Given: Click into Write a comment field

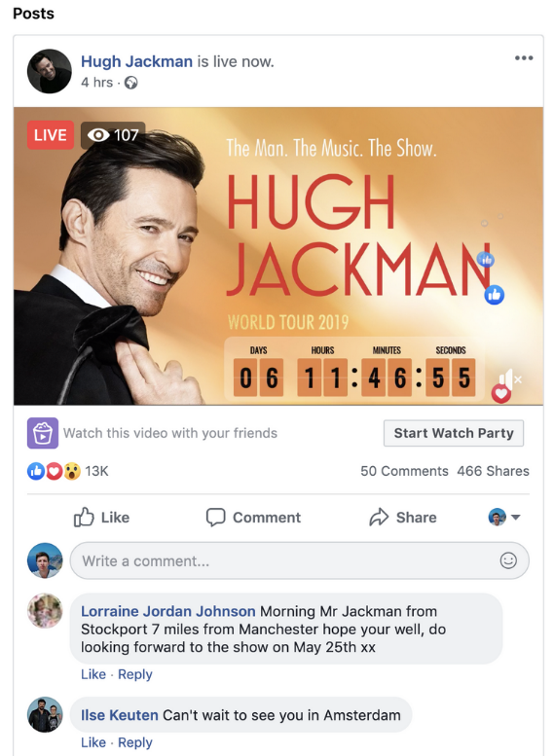Looking at the screenshot, I should [299, 560].
